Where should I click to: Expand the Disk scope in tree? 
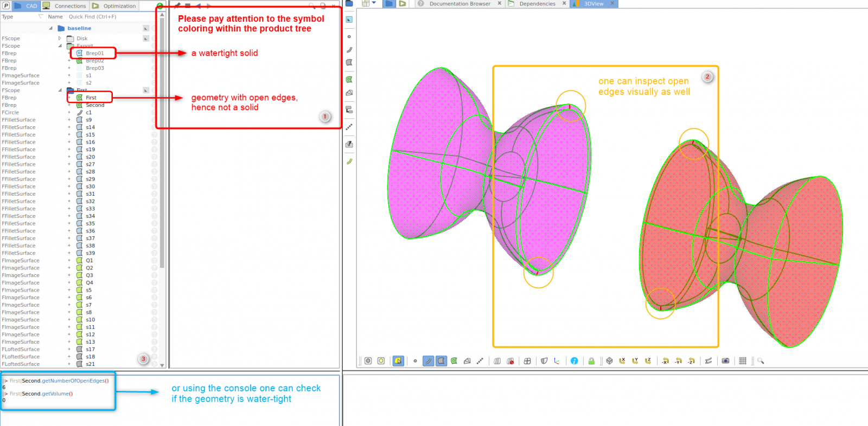point(60,38)
